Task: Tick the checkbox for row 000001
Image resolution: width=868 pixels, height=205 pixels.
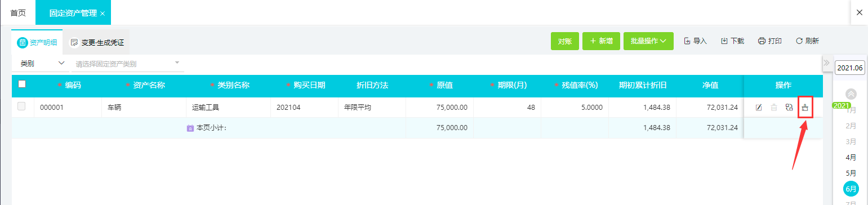Action: (x=21, y=106)
